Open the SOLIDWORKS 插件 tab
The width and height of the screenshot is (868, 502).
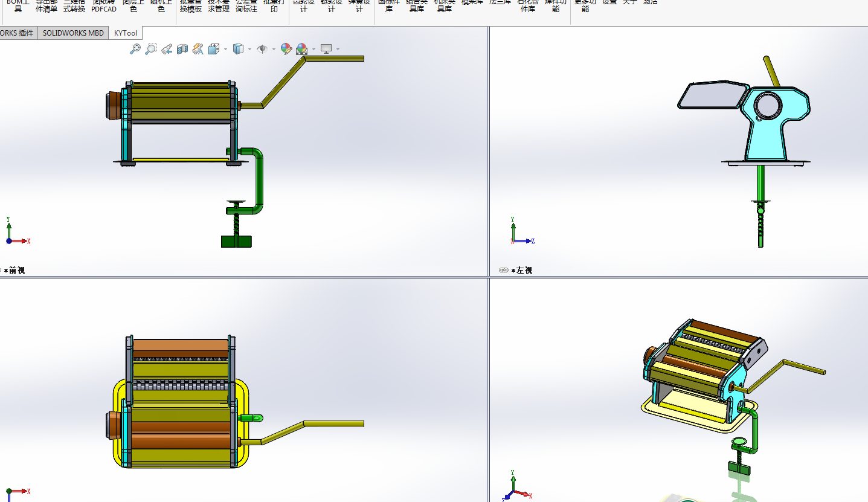(x=18, y=33)
